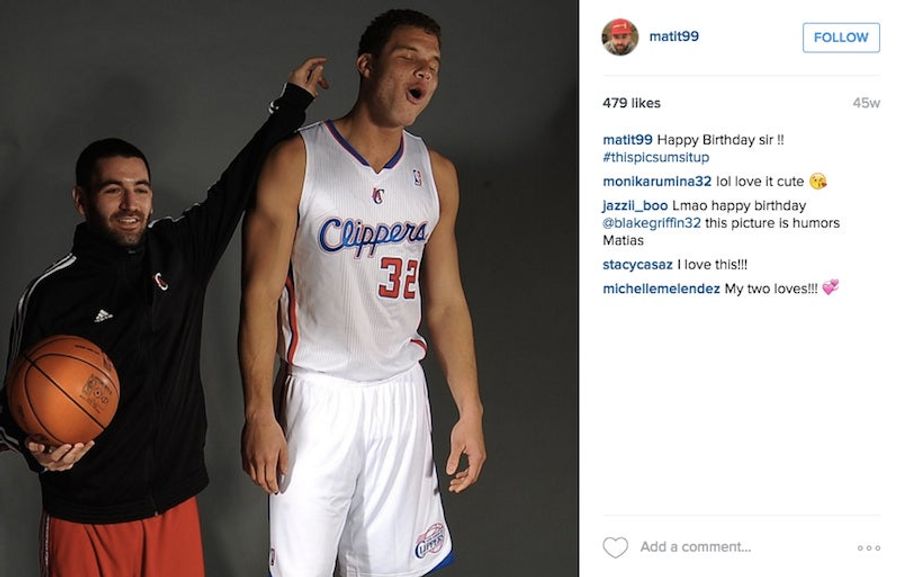Open matit99 profile picture avatar
The image size is (900, 577).
click(x=620, y=37)
